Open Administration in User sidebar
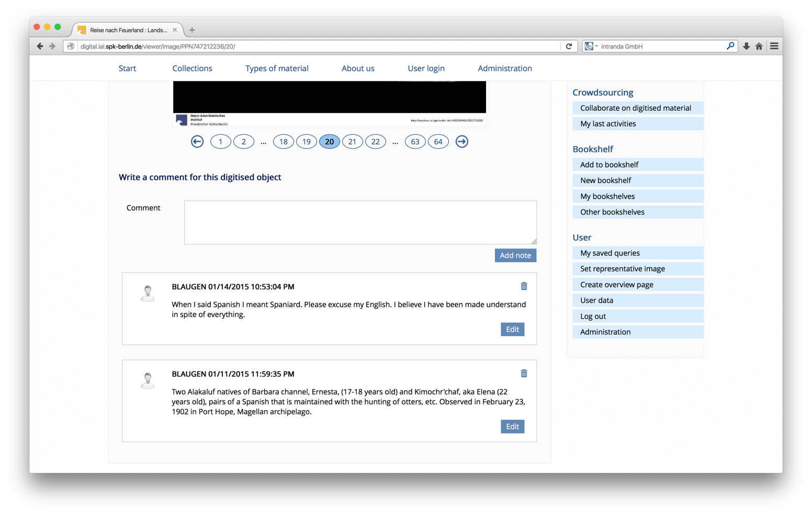 638,332
